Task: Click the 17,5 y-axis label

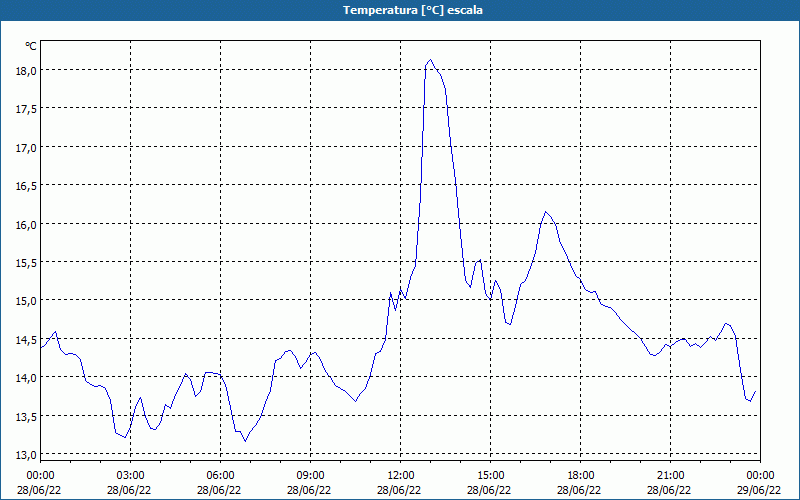Action: [27, 109]
